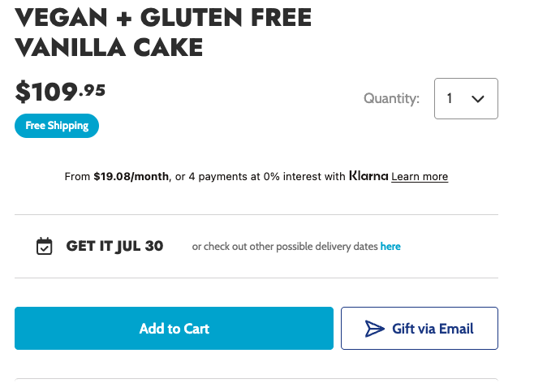Image resolution: width=547 pixels, height=392 pixels.
Task: Click the calendar checkmark delivery icon
Action: tap(45, 246)
